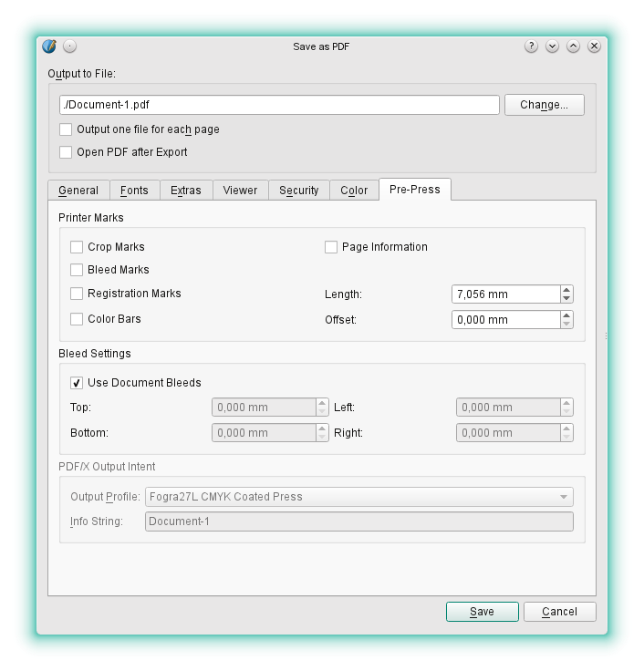Click the Change... file button
The height and width of the screenshot is (671, 644).
pyautogui.click(x=544, y=105)
